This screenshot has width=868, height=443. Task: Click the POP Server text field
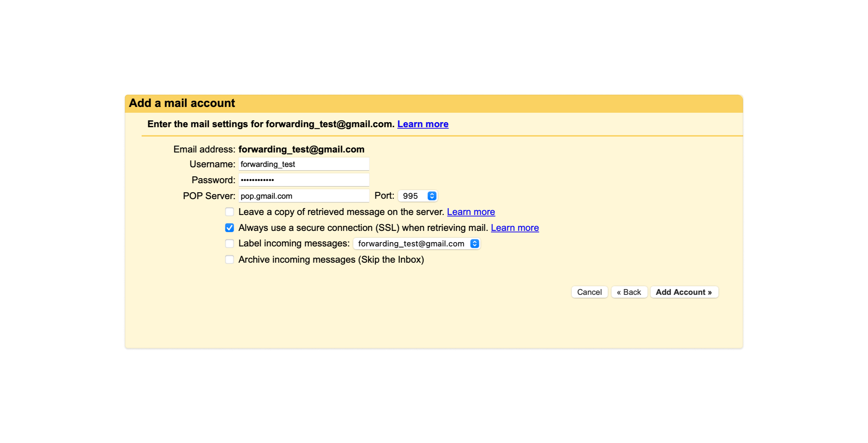[303, 196]
